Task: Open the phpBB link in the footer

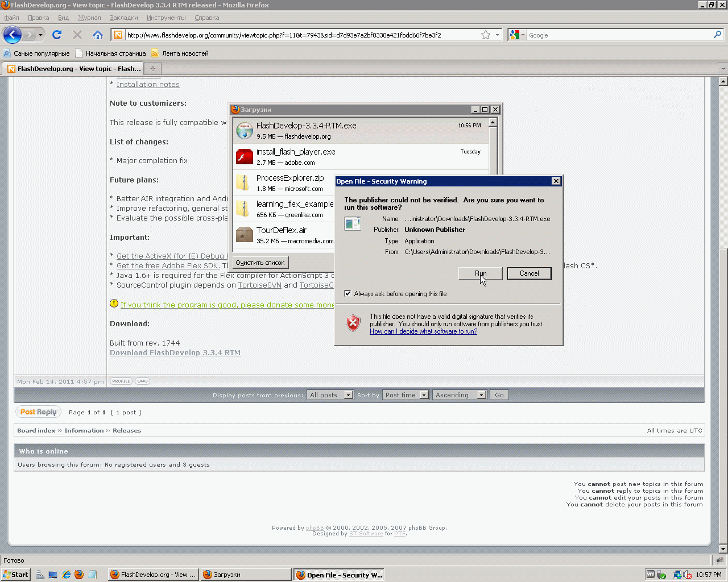Action: point(315,528)
